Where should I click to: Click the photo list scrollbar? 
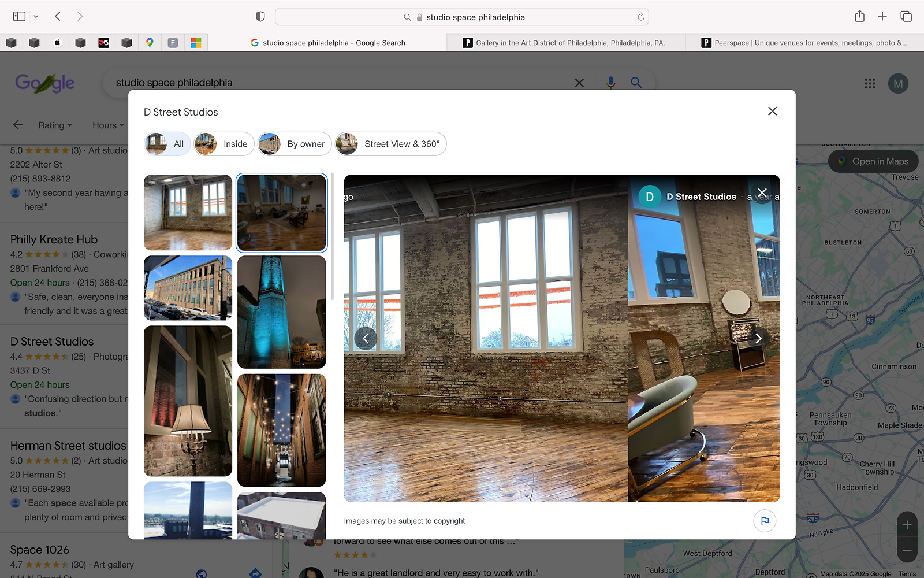coord(333,237)
